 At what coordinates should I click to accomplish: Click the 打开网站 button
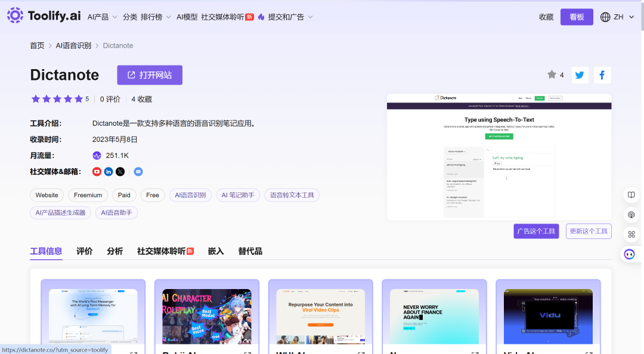coord(150,75)
